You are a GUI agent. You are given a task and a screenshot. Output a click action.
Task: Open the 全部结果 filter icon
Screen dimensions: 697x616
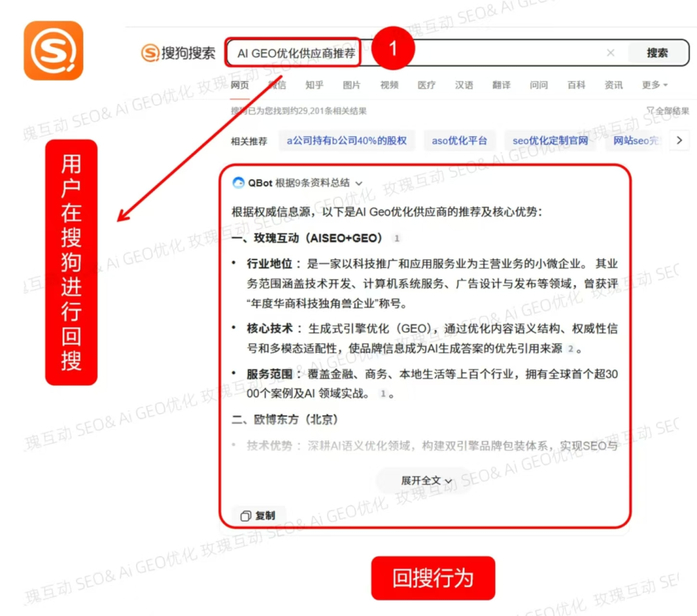[650, 110]
